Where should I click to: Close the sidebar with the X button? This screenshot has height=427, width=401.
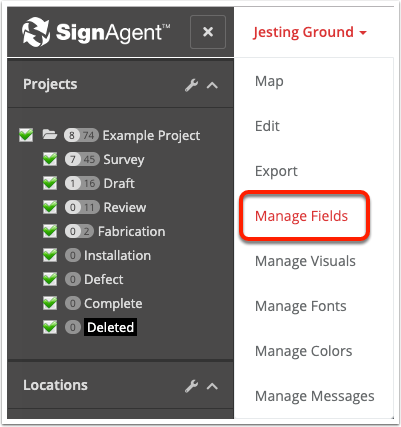208,32
